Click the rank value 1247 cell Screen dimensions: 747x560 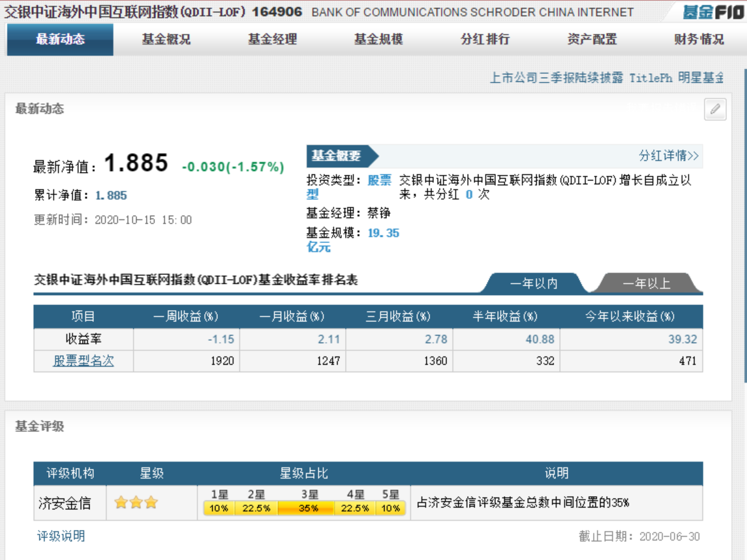(x=293, y=361)
